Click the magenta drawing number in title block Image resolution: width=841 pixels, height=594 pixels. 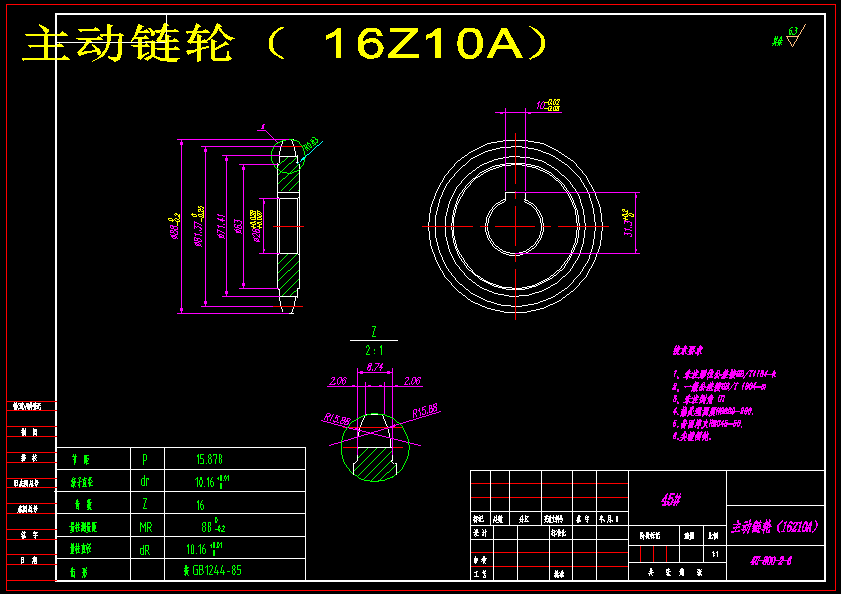771,561
